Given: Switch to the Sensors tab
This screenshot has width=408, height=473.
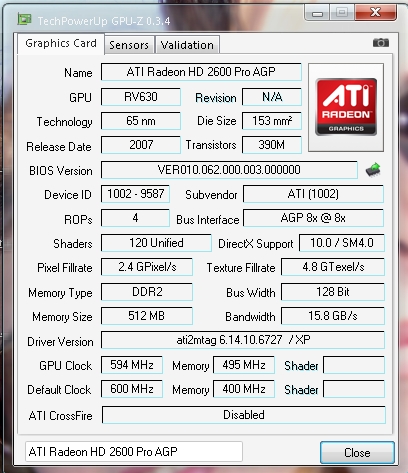Looking at the screenshot, I should click(x=129, y=45).
